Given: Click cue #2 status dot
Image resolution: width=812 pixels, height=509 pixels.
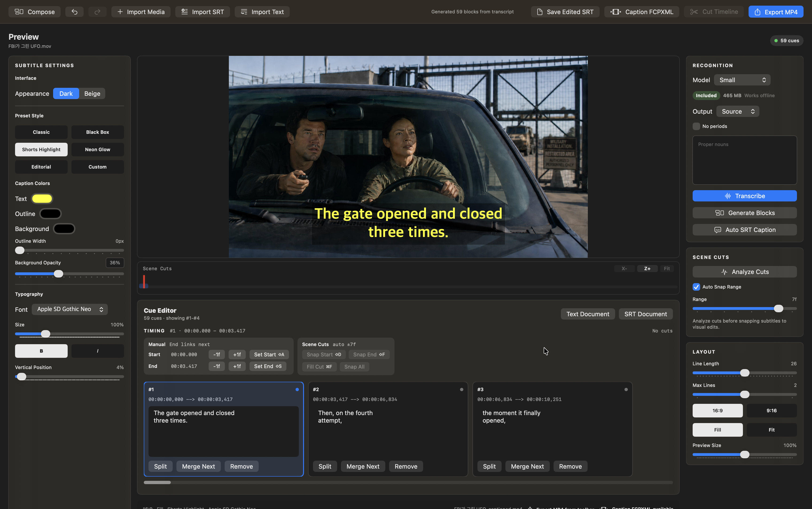Looking at the screenshot, I should pos(461,389).
